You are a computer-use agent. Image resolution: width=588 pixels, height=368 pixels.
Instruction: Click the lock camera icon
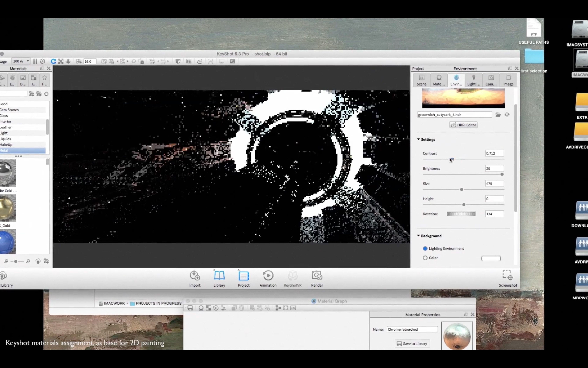pyautogui.click(x=141, y=61)
